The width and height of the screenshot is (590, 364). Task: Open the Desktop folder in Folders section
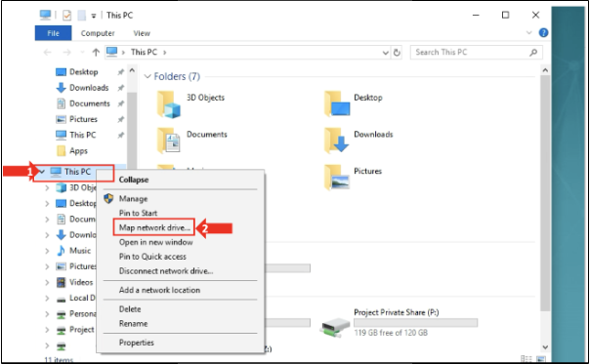click(x=337, y=103)
